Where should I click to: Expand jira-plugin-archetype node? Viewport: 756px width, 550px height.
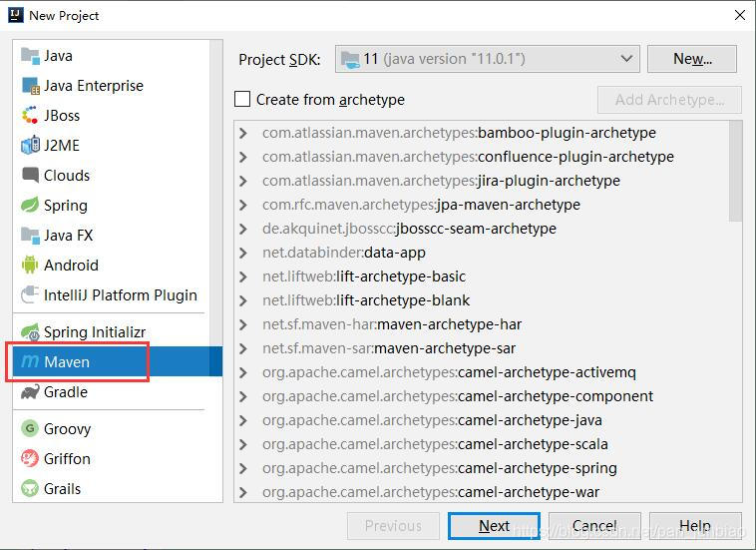[x=243, y=181]
